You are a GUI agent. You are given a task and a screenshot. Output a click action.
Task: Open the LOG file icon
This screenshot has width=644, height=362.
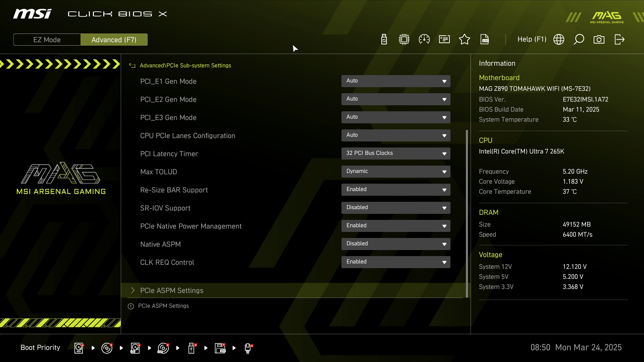pyautogui.click(x=485, y=40)
